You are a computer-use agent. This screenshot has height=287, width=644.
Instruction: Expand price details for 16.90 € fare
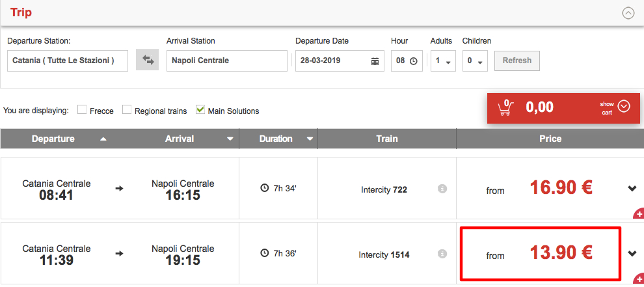click(632, 189)
